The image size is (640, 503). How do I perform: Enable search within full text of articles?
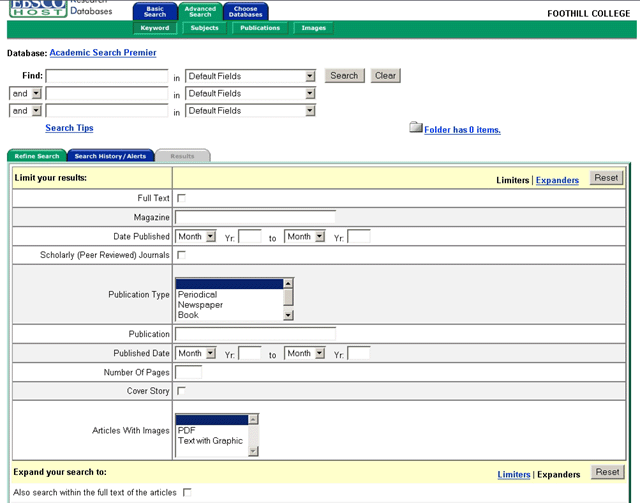187,493
